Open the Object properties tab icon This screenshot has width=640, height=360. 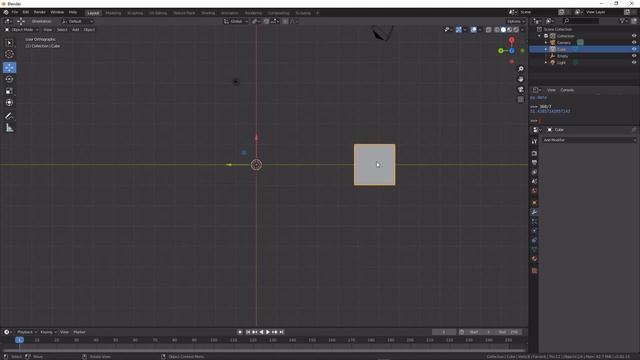(x=534, y=203)
